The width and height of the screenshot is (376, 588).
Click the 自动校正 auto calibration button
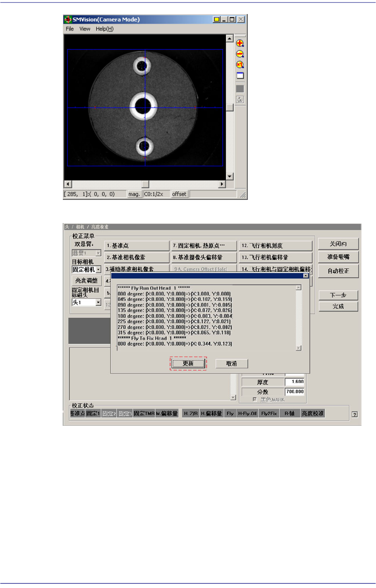(338, 271)
